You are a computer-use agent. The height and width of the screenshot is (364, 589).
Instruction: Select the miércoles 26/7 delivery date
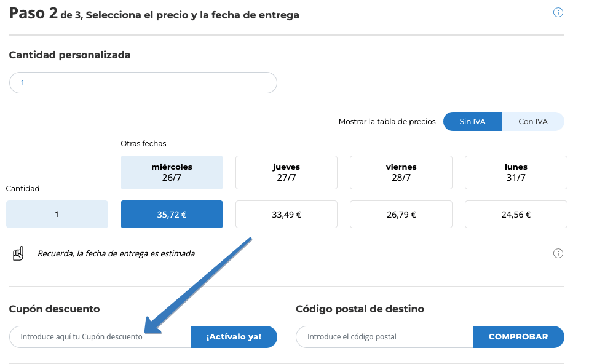172,172
